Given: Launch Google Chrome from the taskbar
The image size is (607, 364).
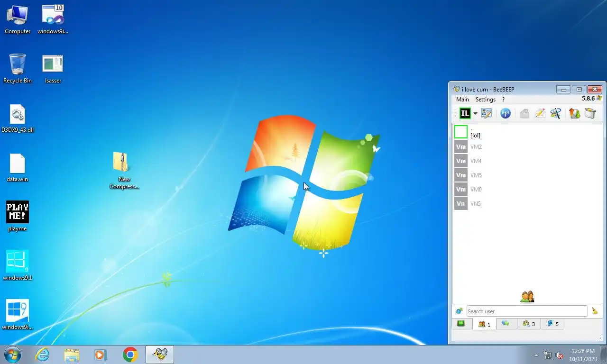Looking at the screenshot, I should pos(130,355).
